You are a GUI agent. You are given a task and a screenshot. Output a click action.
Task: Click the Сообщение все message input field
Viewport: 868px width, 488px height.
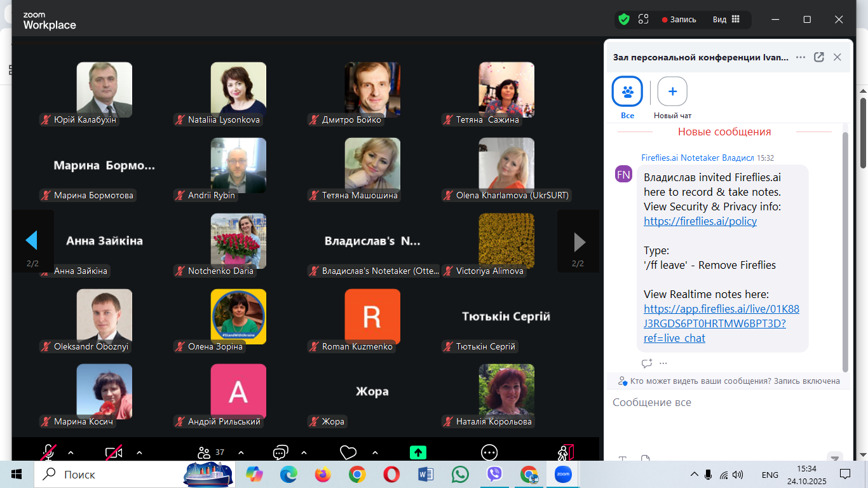coord(718,403)
